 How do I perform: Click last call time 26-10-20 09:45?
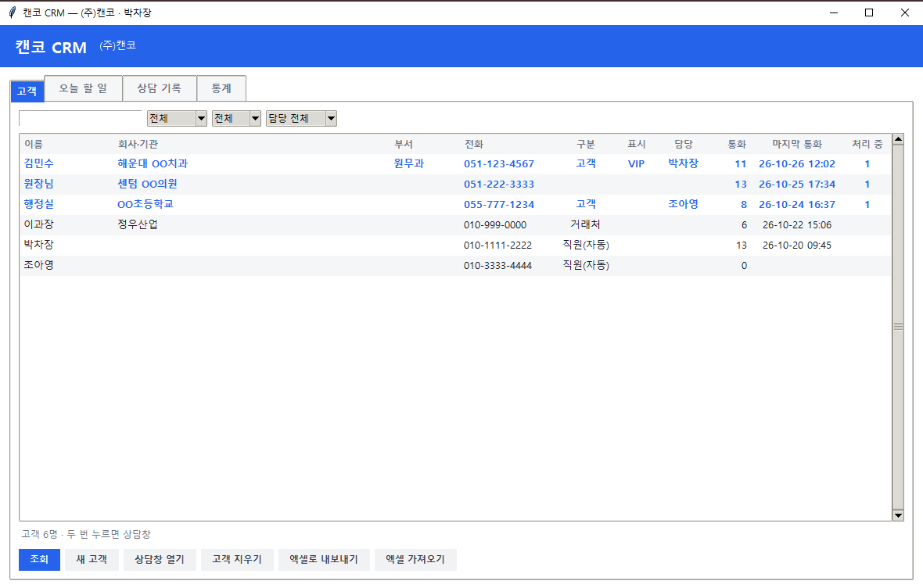[x=797, y=246]
